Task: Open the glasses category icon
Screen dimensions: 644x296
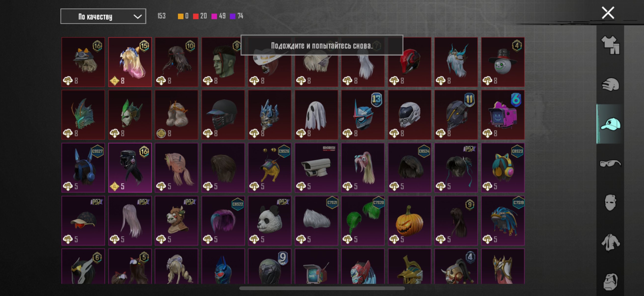Action: [610, 164]
